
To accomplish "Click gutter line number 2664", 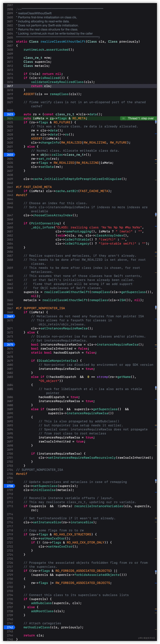I will click(10, 292).
